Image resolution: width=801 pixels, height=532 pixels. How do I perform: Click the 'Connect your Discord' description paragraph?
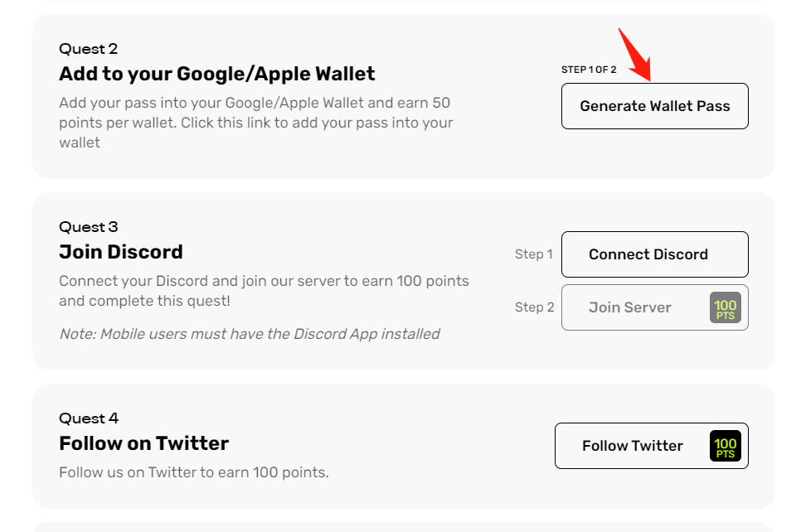pyautogui.click(x=264, y=291)
